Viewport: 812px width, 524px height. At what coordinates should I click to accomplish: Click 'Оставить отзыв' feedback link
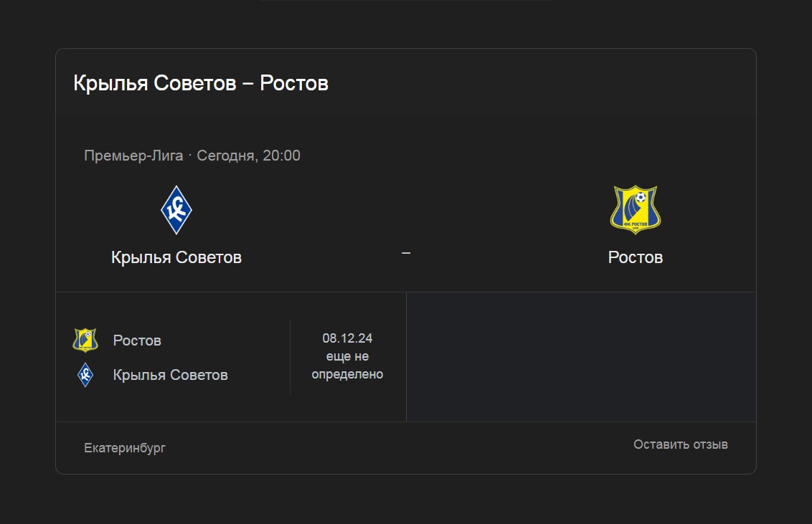tap(681, 444)
